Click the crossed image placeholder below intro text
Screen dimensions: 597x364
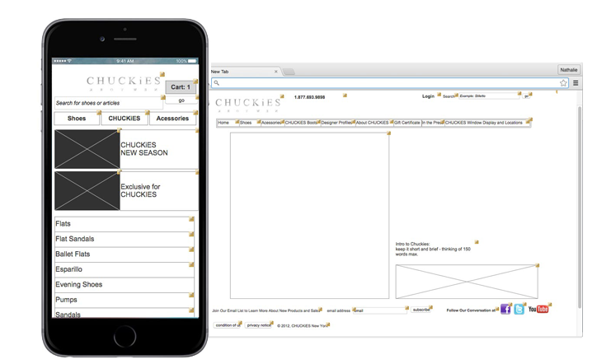point(467,282)
